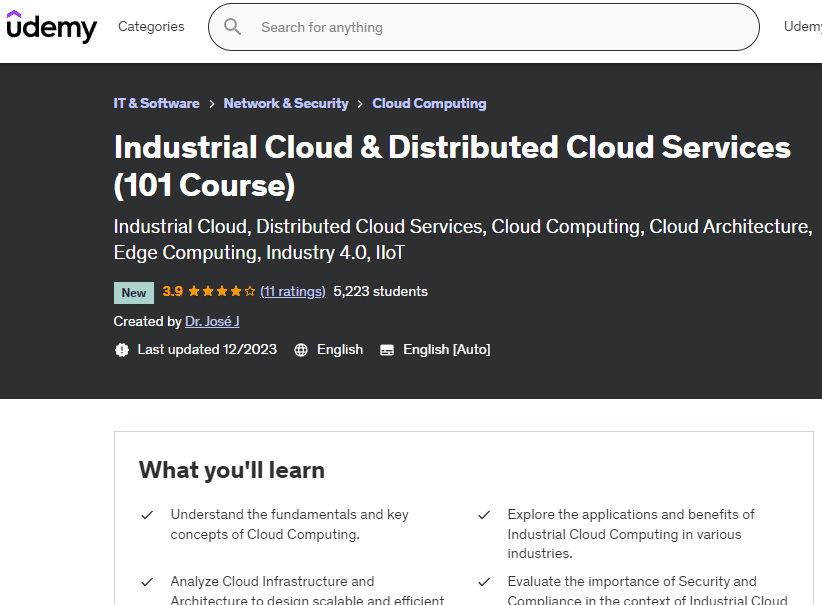Click the 'New' course badge

(134, 293)
